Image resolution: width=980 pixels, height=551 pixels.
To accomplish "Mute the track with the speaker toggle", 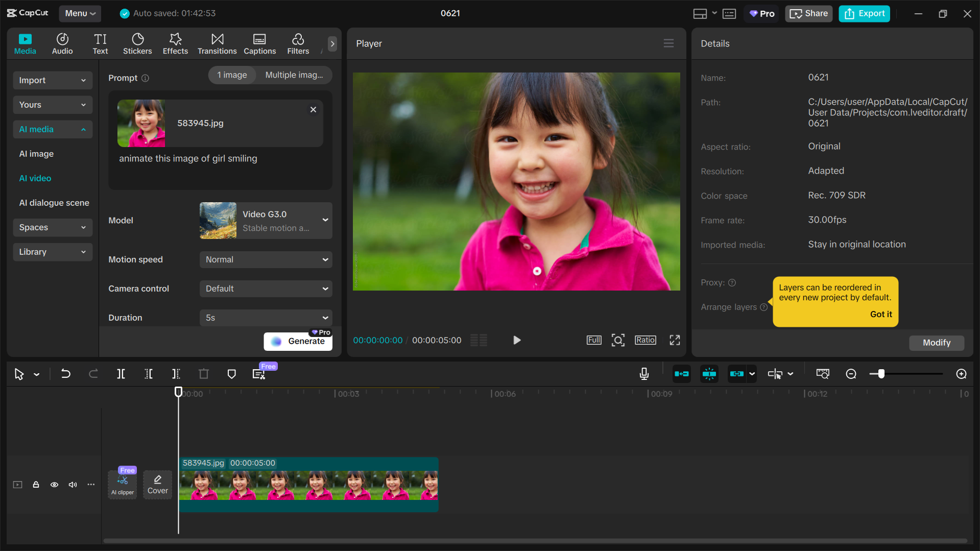I will click(x=73, y=485).
